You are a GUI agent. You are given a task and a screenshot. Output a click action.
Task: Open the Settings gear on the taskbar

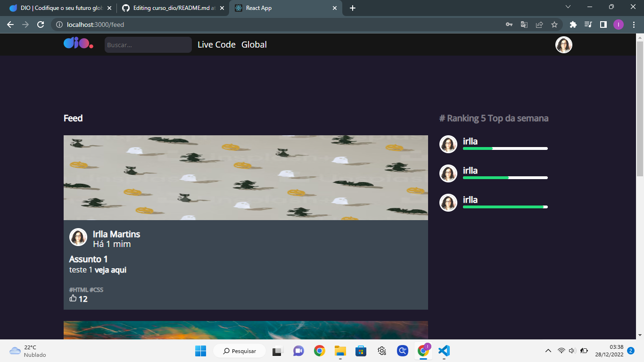coord(382,351)
